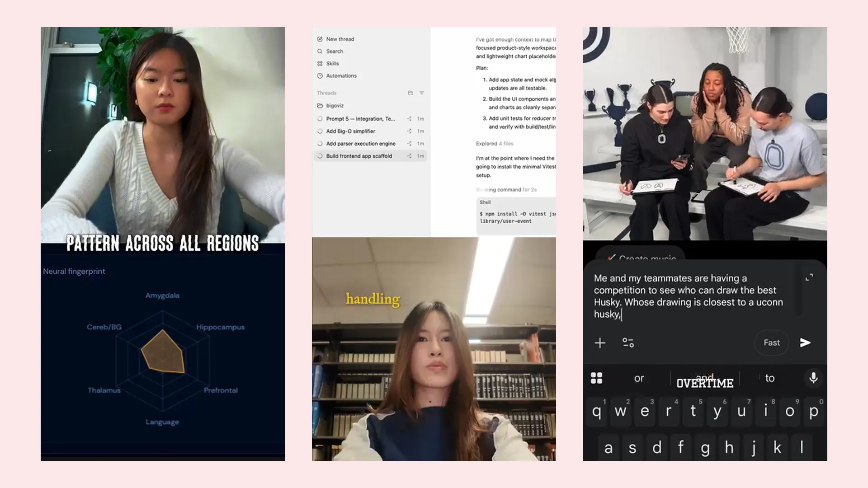
Task: Tap the 'f' key
Action: coord(681,448)
